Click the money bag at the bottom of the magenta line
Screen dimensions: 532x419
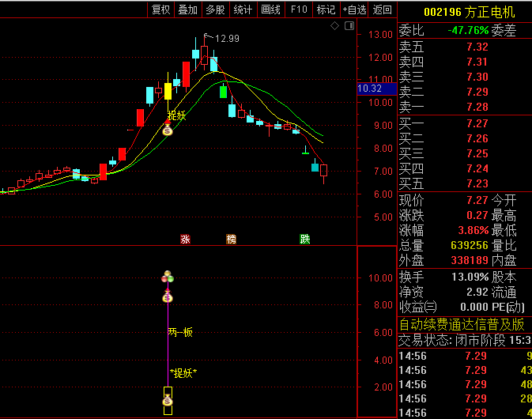(168, 402)
